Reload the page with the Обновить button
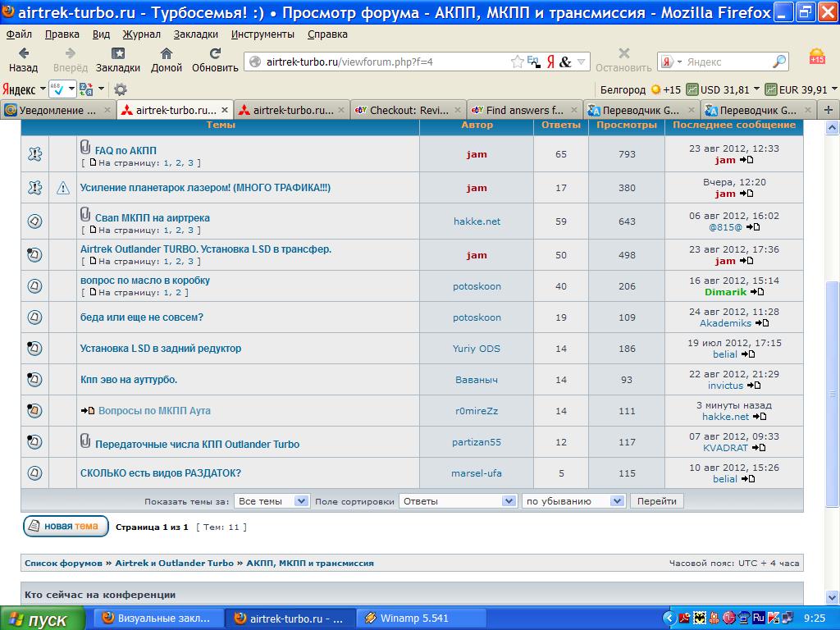840x630 pixels. click(215, 59)
